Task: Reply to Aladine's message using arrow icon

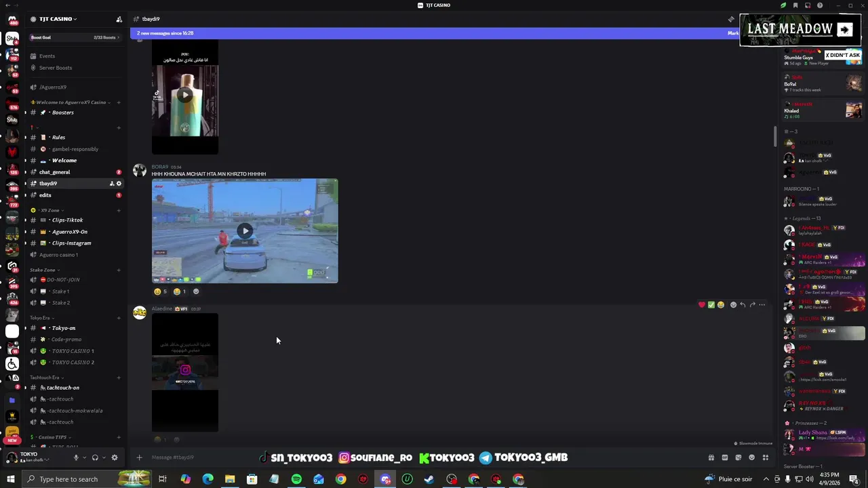Action: coord(743,305)
